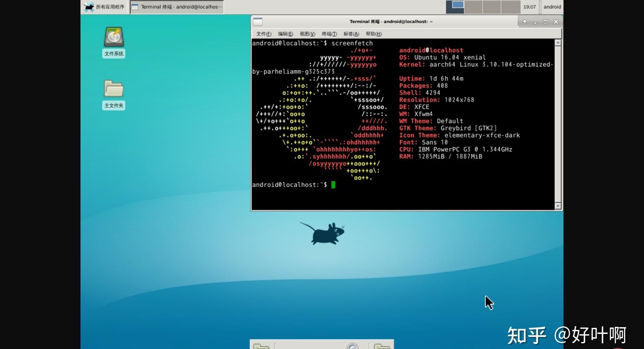The width and height of the screenshot is (644, 349).
Task: Click the WM: Xfwm4 line
Action: click(x=416, y=114)
